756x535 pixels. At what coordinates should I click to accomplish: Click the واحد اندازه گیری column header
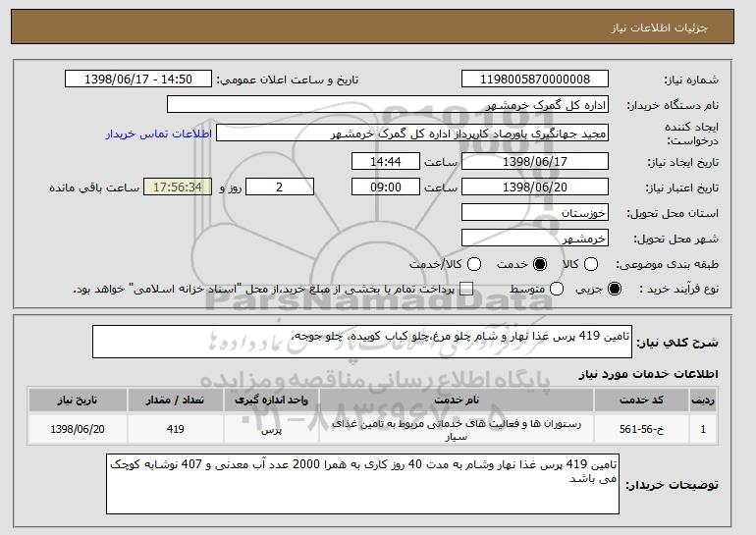click(x=271, y=401)
